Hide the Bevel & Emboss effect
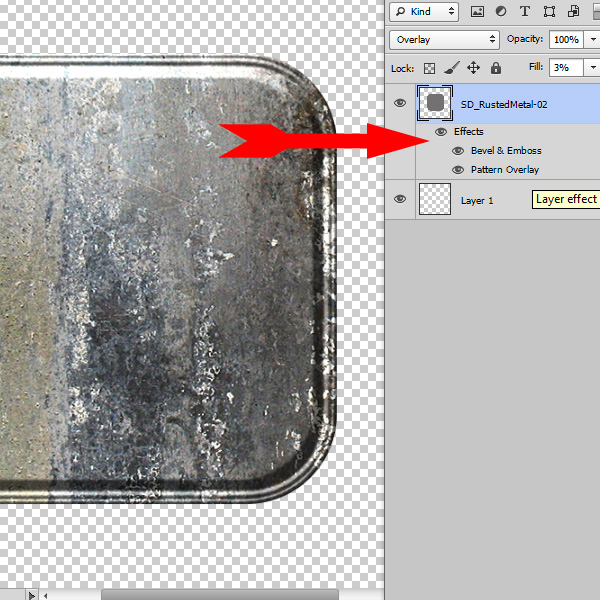Image resolution: width=600 pixels, height=600 pixels. coord(458,151)
